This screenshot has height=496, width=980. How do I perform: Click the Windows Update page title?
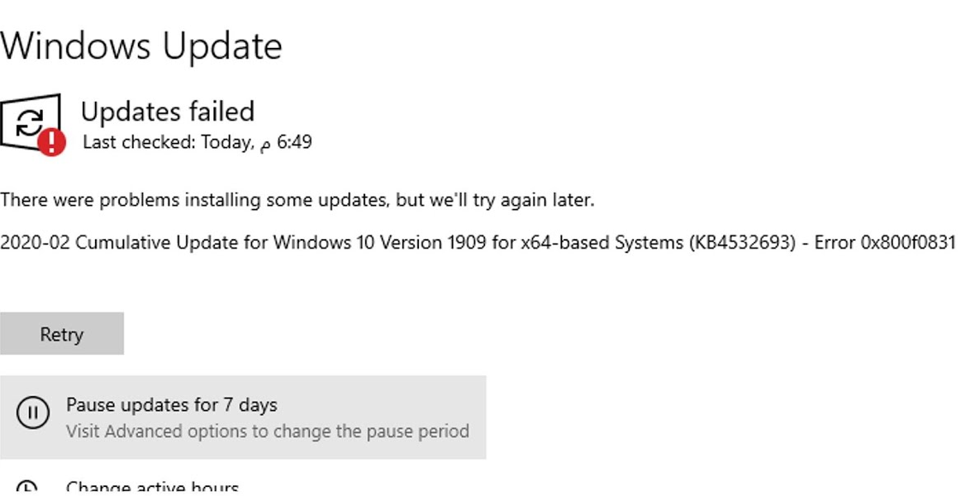(140, 46)
